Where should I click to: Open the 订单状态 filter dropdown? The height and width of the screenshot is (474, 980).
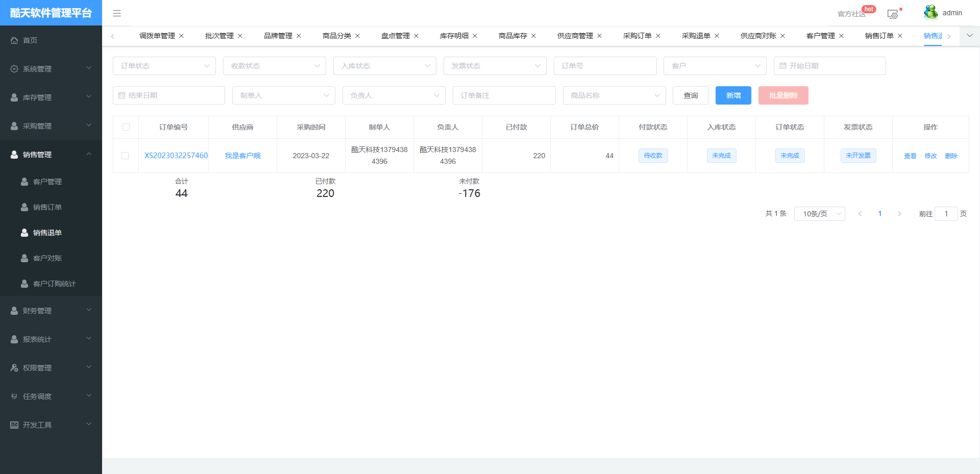(x=164, y=66)
